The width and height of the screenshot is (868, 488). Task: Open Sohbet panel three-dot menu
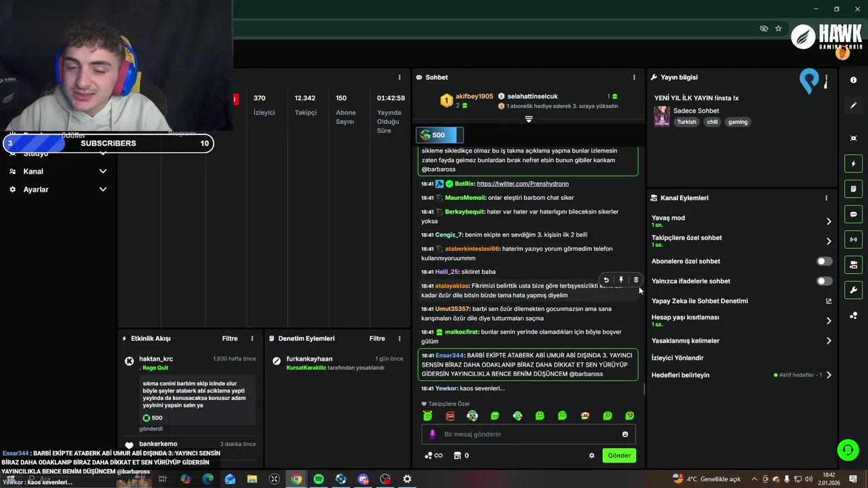coord(634,77)
